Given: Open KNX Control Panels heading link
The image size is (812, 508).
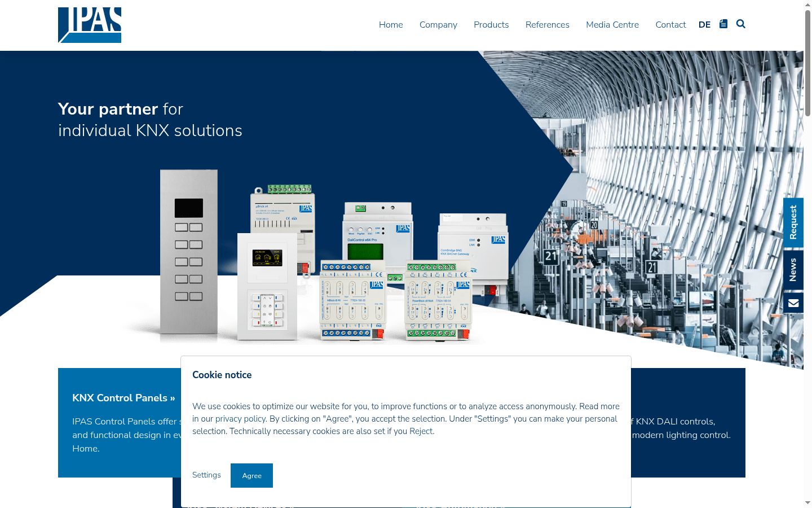Looking at the screenshot, I should (123, 398).
